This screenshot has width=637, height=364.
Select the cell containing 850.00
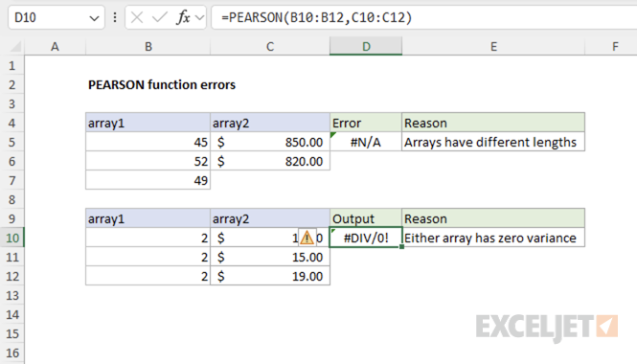(270, 142)
